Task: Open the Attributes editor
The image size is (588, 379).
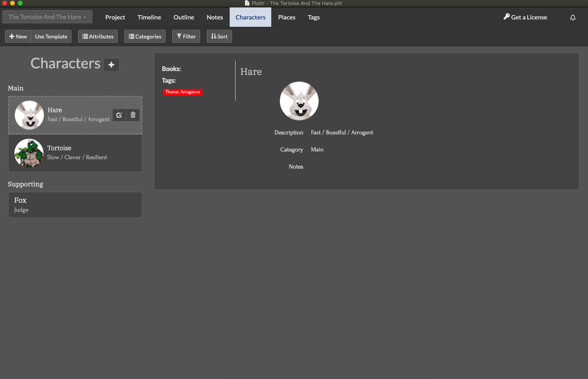Action: tap(98, 37)
